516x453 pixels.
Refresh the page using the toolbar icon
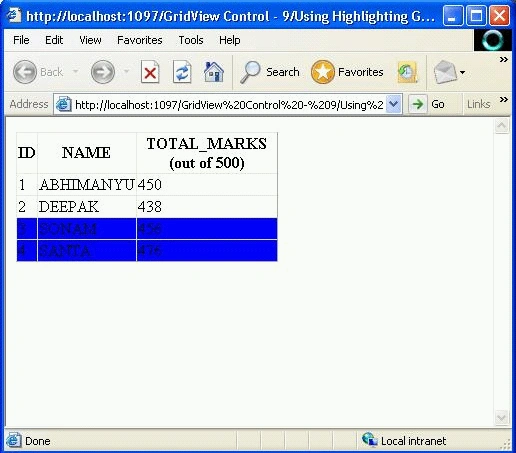tap(182, 72)
